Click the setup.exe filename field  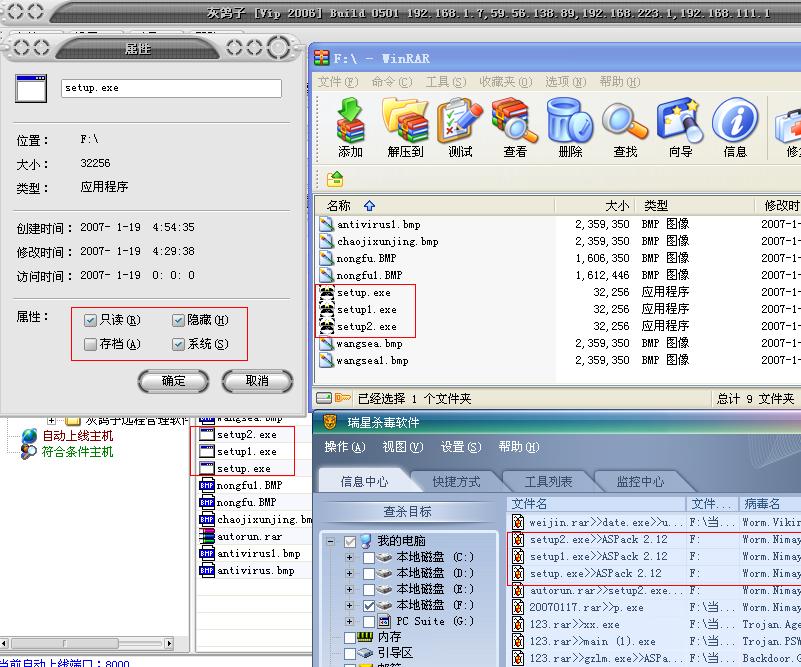(171, 88)
